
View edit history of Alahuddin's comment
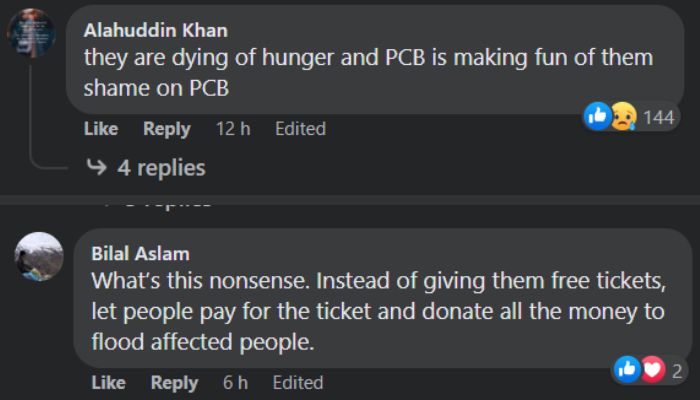click(300, 129)
